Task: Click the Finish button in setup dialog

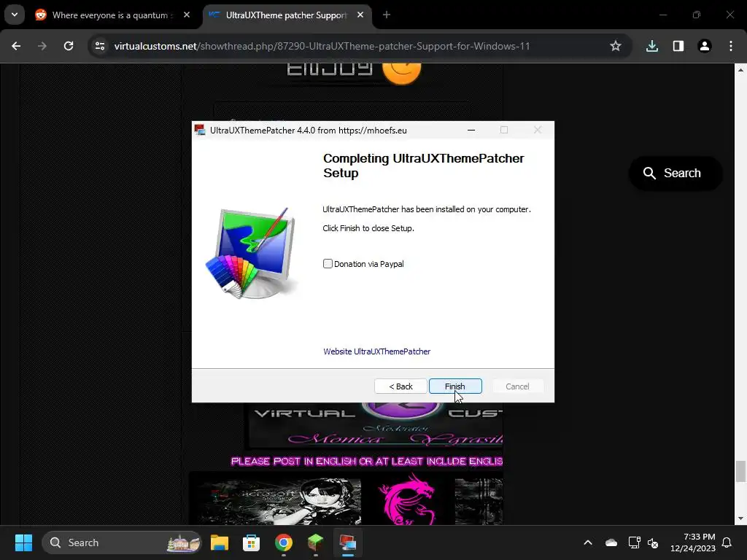Action: (455, 386)
